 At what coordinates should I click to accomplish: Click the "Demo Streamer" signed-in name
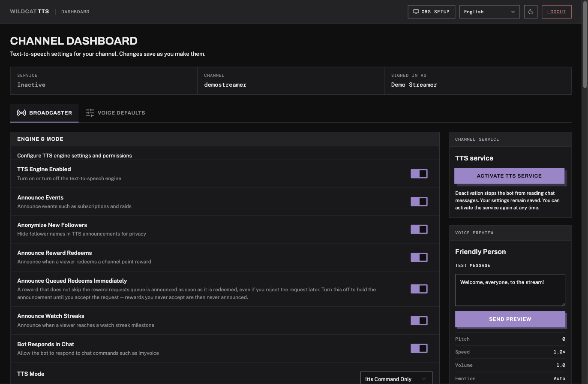point(414,85)
